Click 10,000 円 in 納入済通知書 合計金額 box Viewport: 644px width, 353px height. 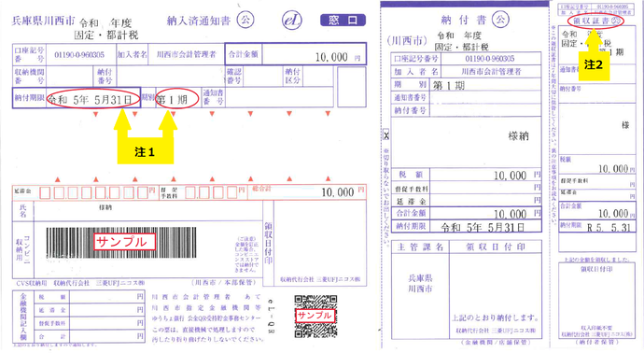(338, 57)
